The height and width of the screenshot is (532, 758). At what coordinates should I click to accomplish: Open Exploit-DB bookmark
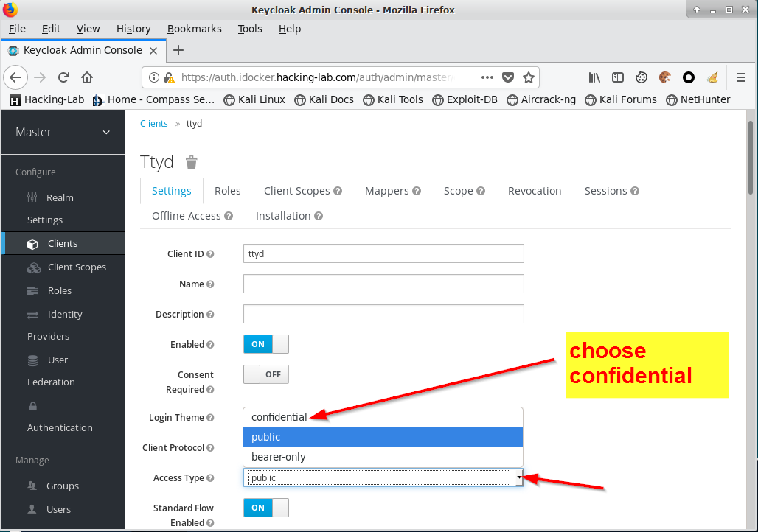coord(465,100)
